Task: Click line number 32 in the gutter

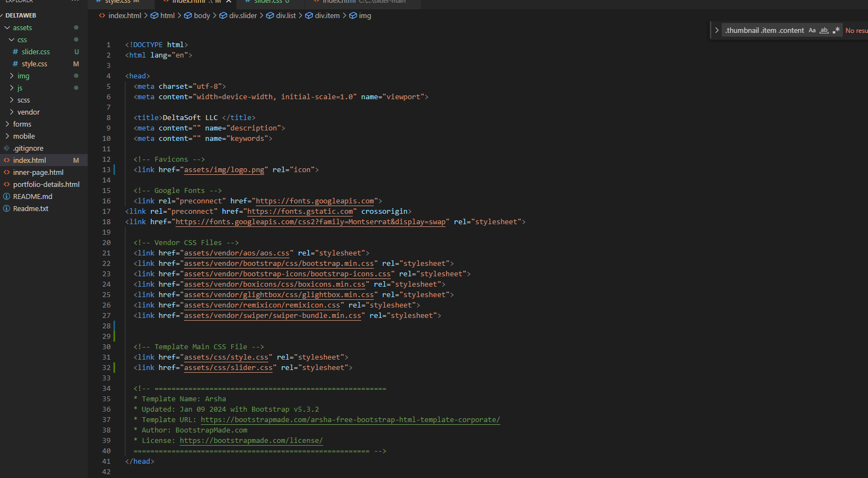Action: tap(106, 368)
